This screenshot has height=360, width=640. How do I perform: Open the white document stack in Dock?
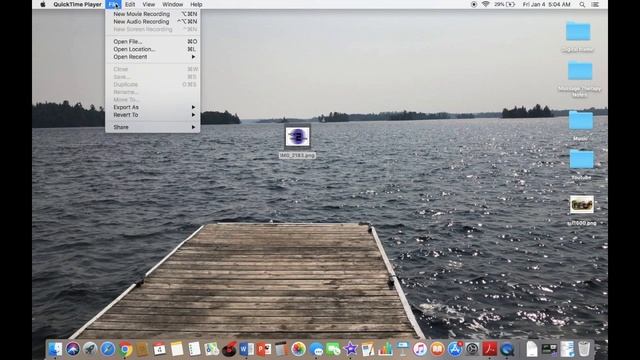pyautogui.click(x=532, y=349)
